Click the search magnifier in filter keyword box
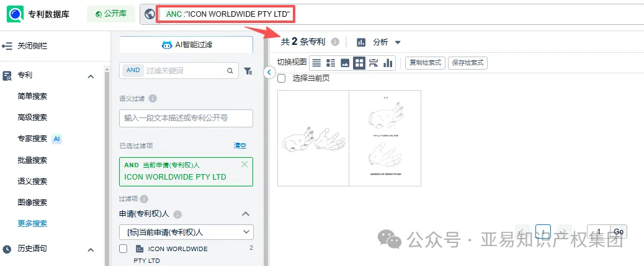 click(x=230, y=71)
